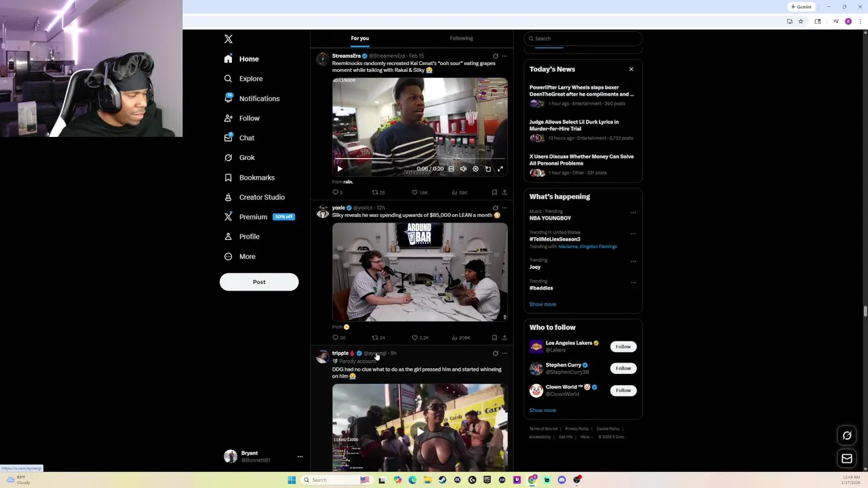Open floating Grok button
Screen dimensions: 868x488
pyautogui.click(x=847, y=436)
